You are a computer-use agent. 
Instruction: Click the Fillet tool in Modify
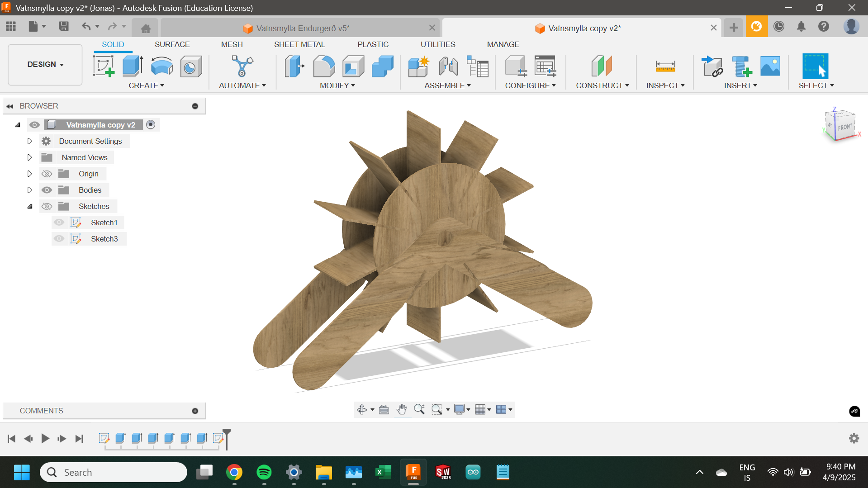(324, 66)
